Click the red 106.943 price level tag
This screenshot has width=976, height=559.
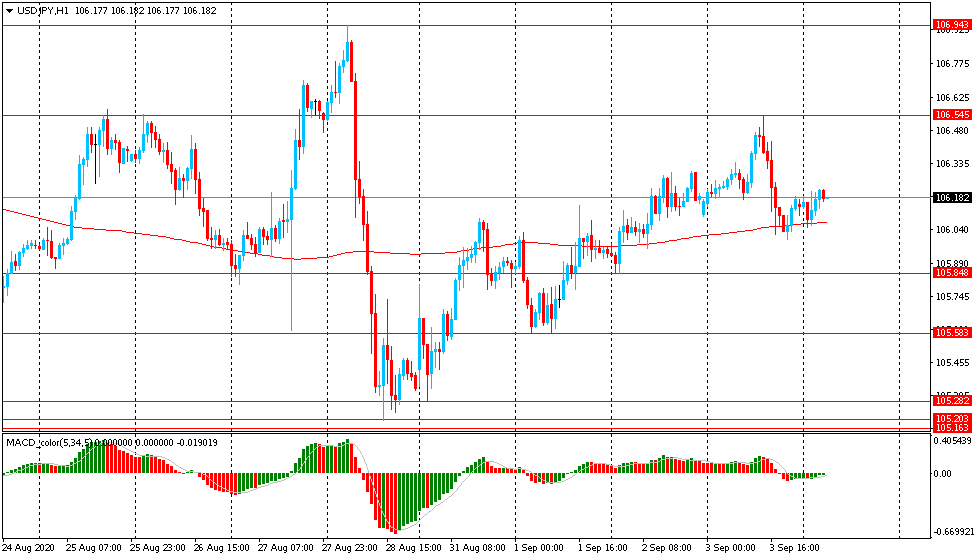[952, 25]
